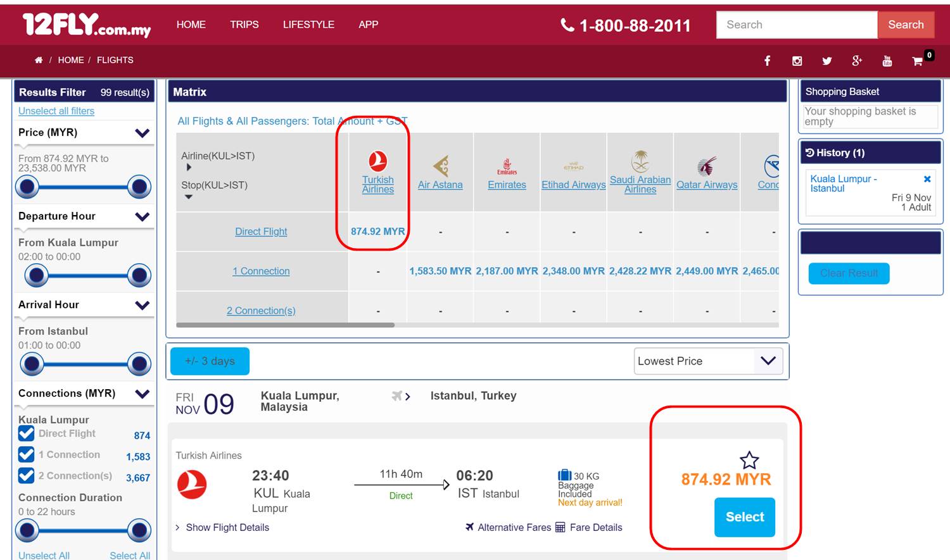Viewport: 950px width, 560px height.
Task: Click Fare Details link
Action: point(589,527)
